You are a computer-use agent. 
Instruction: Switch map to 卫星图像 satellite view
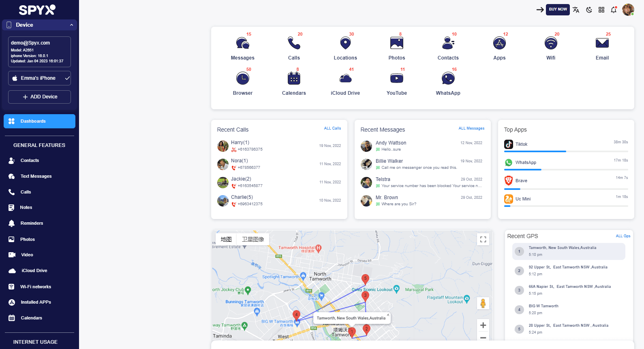253,239
